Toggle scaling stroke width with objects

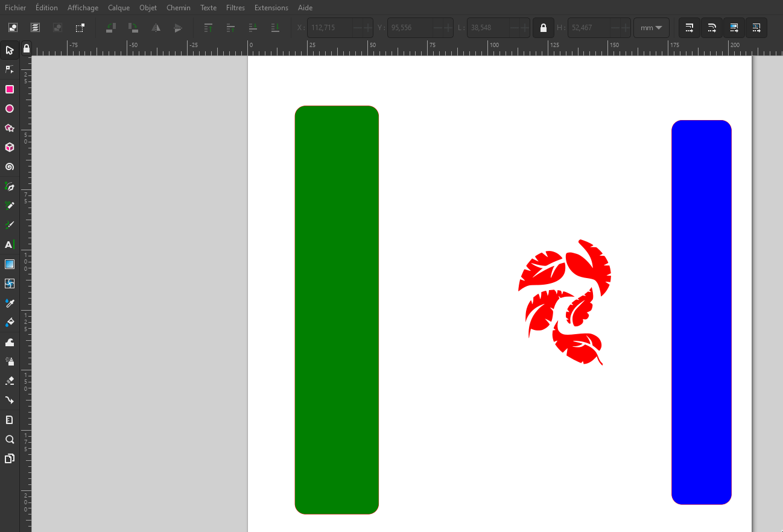coord(689,28)
